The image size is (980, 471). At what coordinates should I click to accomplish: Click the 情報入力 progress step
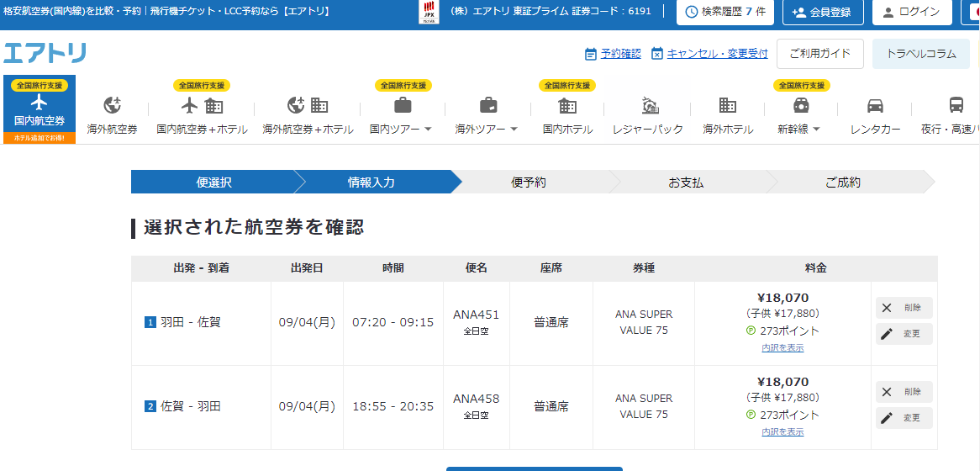coord(371,183)
